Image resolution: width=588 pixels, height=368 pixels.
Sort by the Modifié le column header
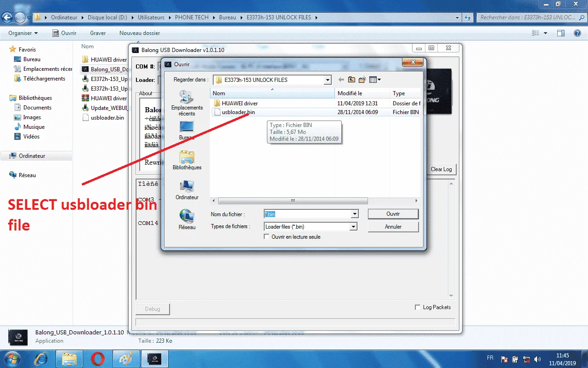pos(362,93)
